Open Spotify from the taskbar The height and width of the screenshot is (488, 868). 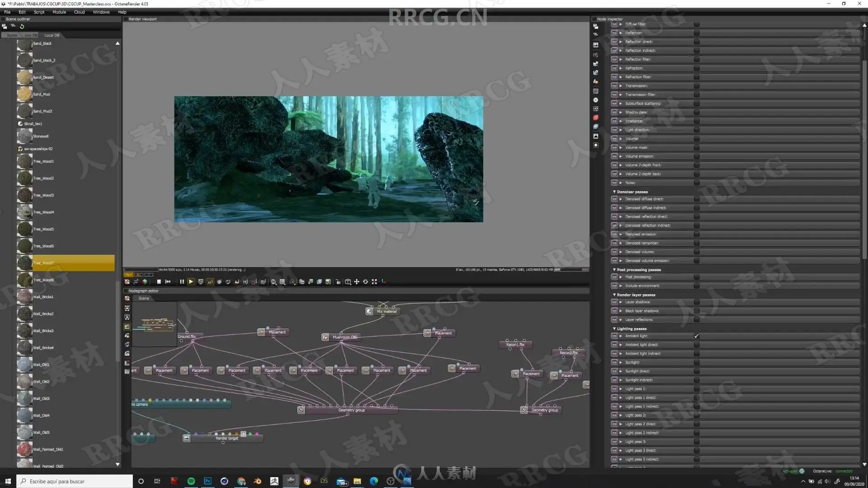[191, 481]
